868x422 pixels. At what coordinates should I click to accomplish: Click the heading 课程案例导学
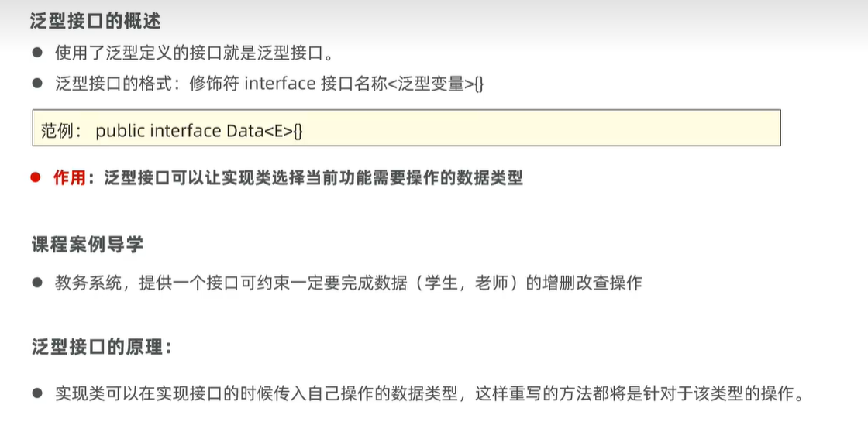(87, 245)
